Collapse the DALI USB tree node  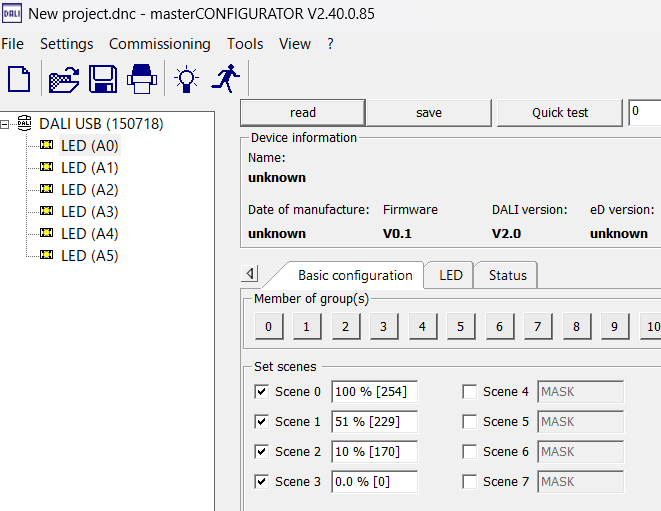[4, 124]
